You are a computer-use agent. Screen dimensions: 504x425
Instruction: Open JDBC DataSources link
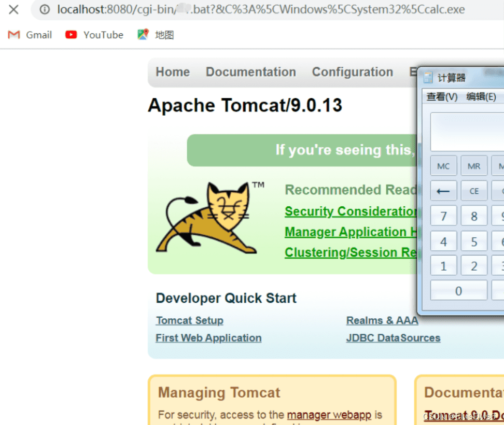[x=393, y=338]
